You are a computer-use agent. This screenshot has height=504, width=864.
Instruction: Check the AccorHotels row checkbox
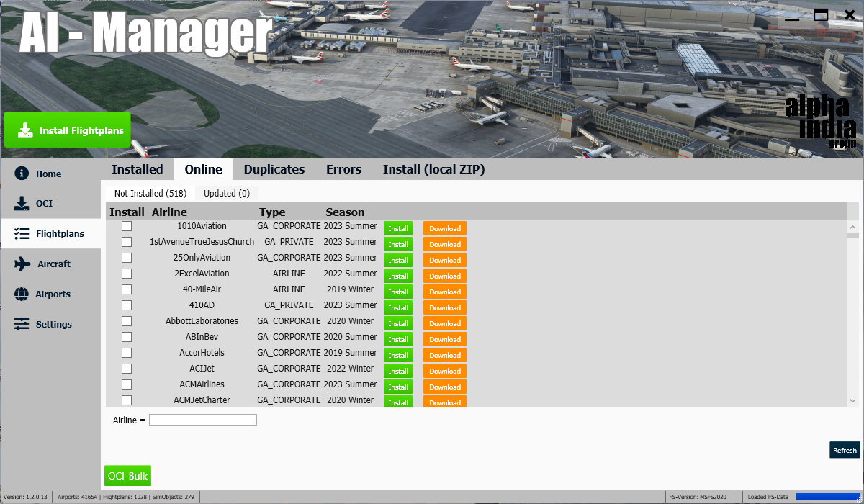tap(127, 353)
